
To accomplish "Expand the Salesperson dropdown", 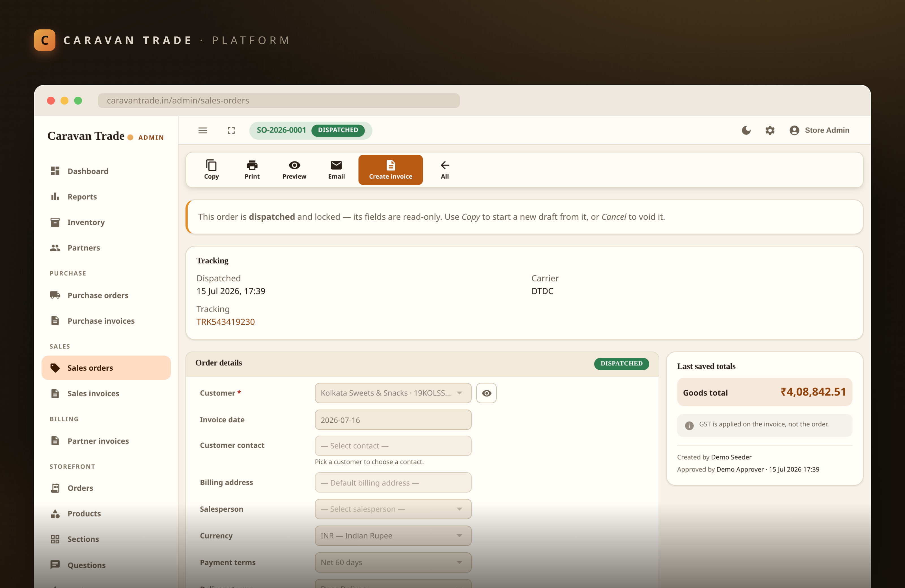I will pos(393,509).
